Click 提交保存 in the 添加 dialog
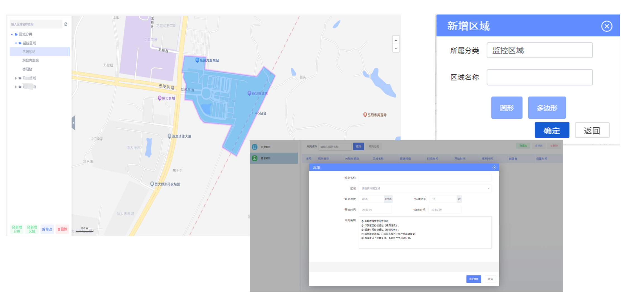Viewport: 644px width, 296px height. (474, 279)
